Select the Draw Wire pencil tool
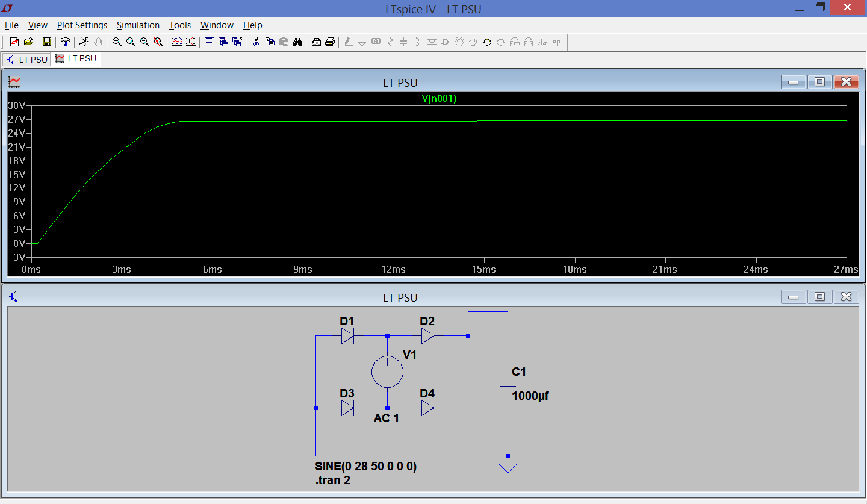The image size is (867, 504). click(348, 42)
